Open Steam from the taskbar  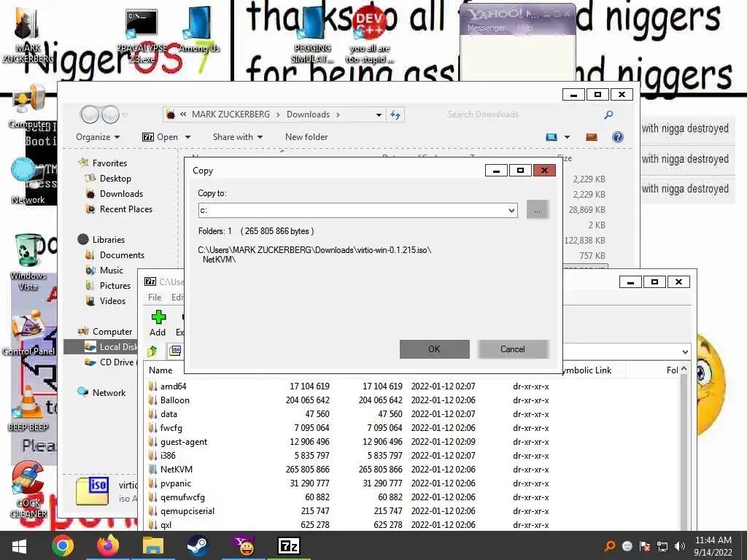coord(198,545)
